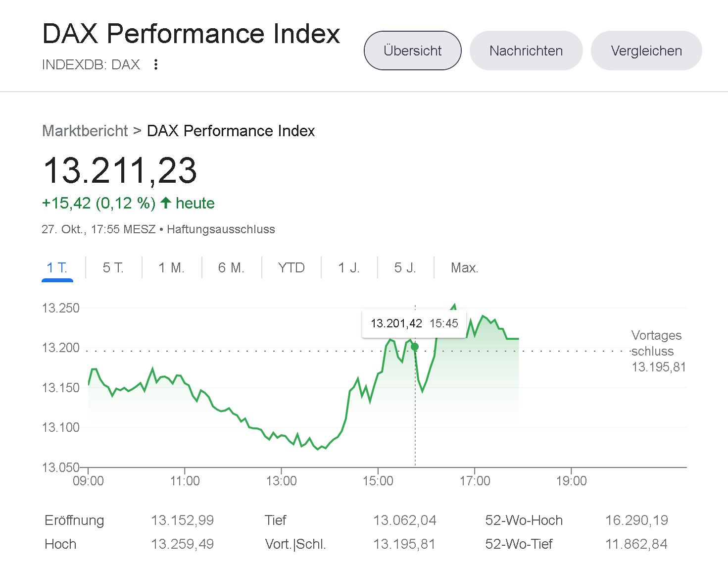Click the green up arrow beside heute
Image resolution: width=728 pixels, height=571 pixels.
[166, 203]
